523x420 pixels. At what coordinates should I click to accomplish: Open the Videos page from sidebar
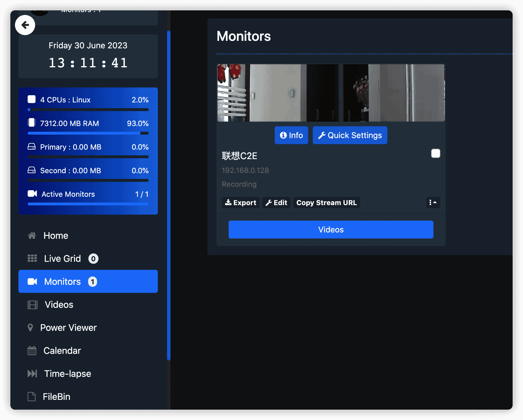tap(59, 305)
